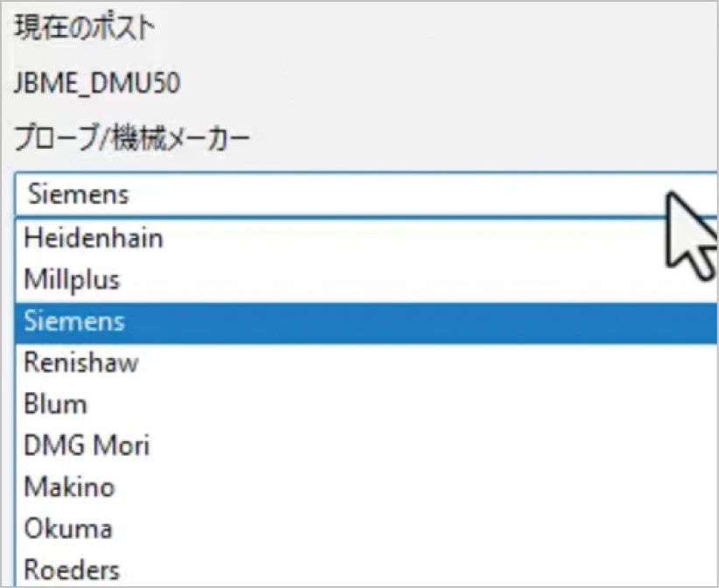Click the highlighted Siemens list entry
This screenshot has width=719, height=588.
(75, 321)
